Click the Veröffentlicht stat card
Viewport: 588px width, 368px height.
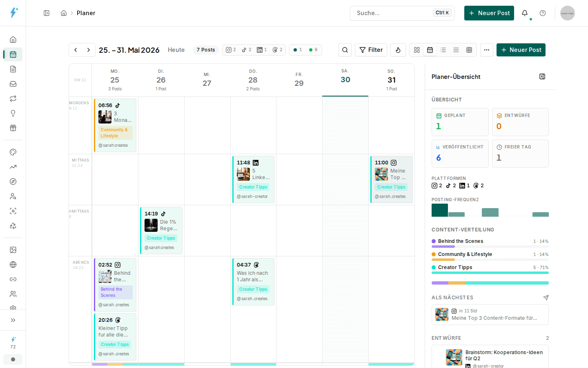[460, 153]
